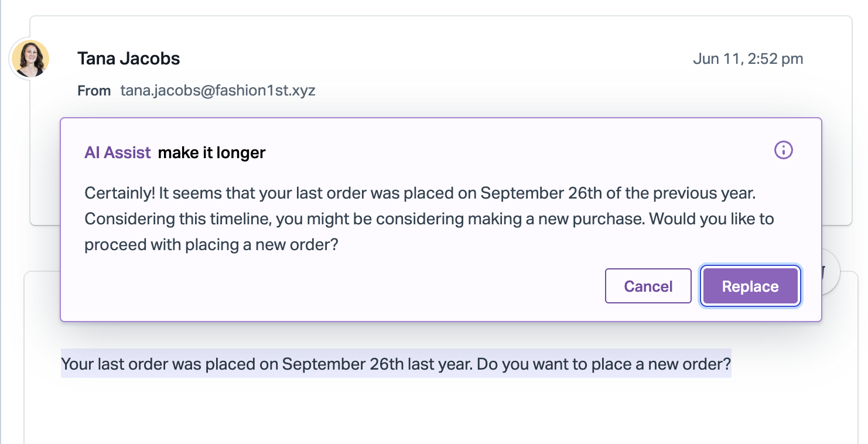Click the Jun 11, 2:52 pm timestamp
This screenshot has width=868, height=444.
(747, 59)
